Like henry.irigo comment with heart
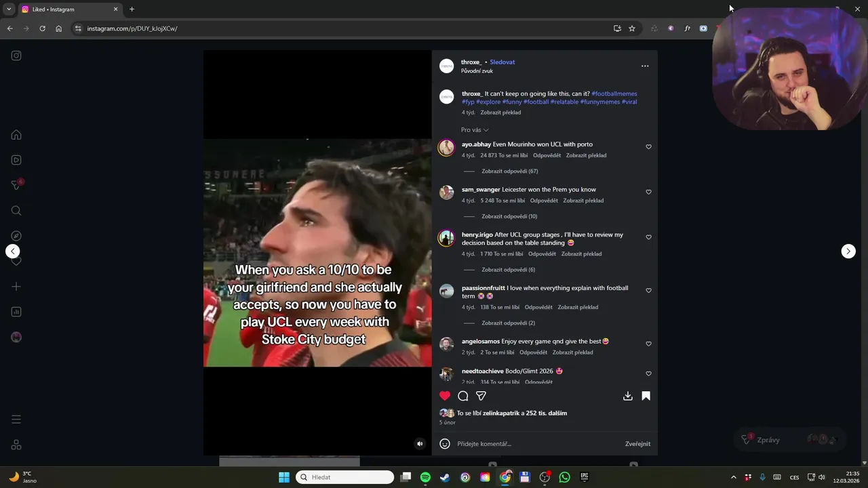This screenshot has width=868, height=488. 648,238
